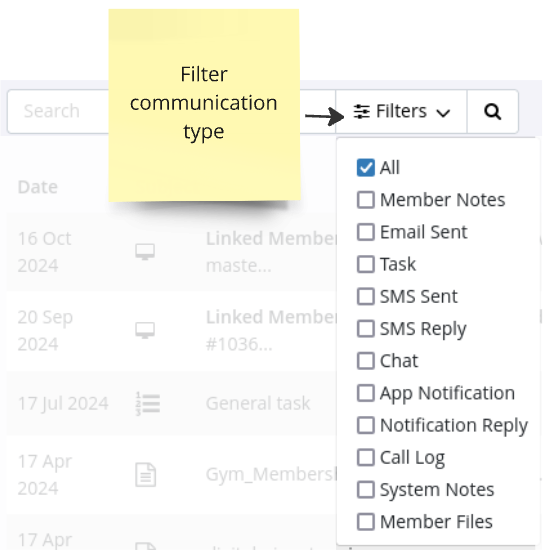Viewport: 543px width, 551px height.
Task: Open the Linked Member maste... entry
Action: pos(271,252)
